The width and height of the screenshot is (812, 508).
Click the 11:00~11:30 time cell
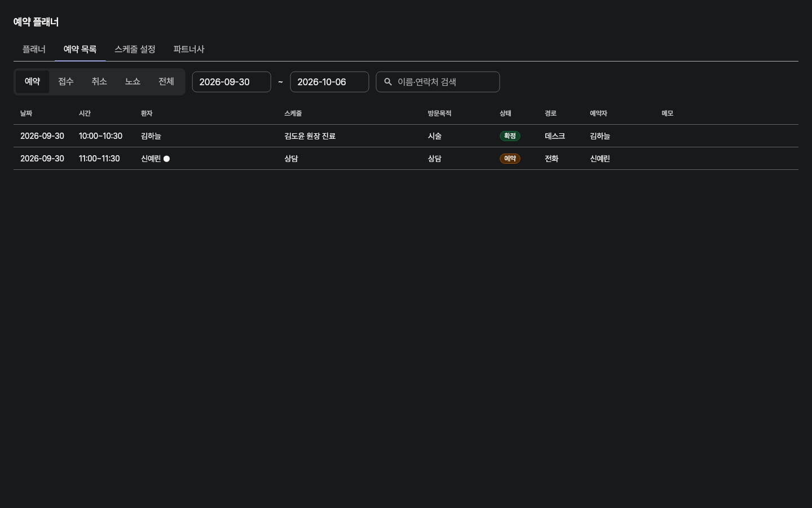pyautogui.click(x=99, y=159)
